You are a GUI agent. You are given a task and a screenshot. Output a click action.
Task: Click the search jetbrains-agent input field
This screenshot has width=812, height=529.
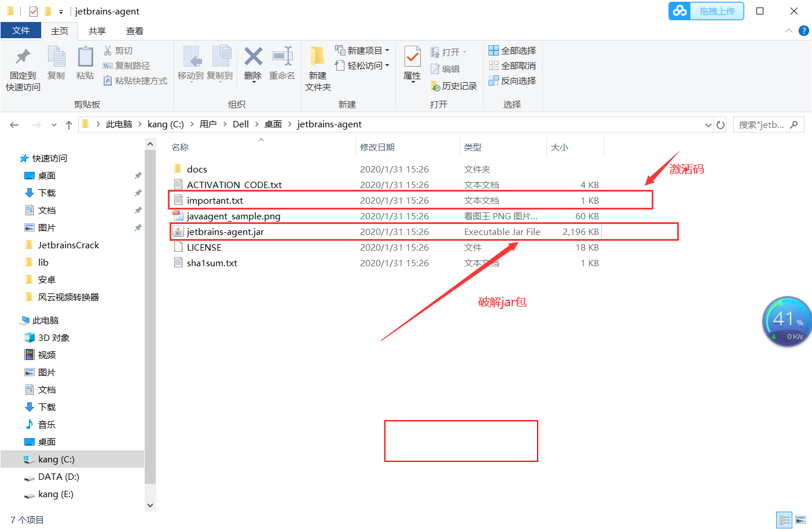769,124
